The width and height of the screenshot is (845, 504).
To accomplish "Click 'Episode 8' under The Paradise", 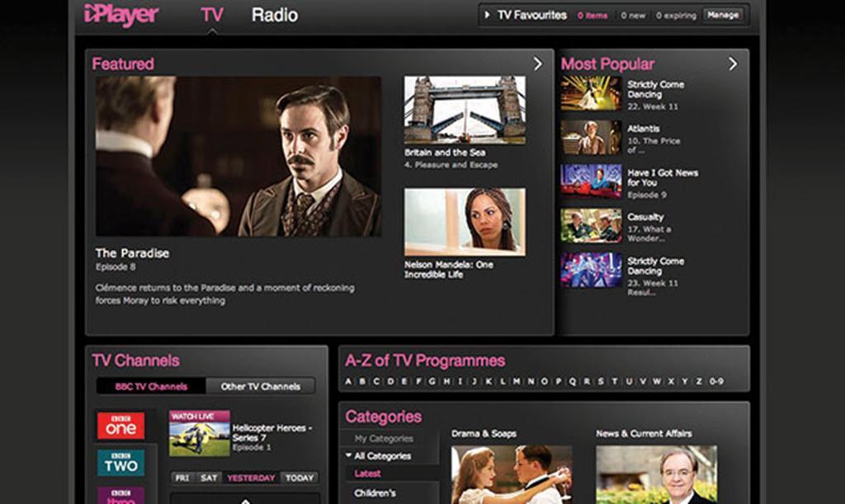I will [x=116, y=267].
